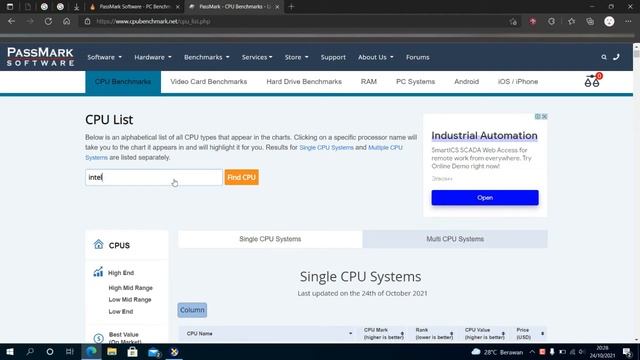Click the PassMark Software logo
Viewport: 640px width, 360px height.
pyautogui.click(x=40, y=57)
